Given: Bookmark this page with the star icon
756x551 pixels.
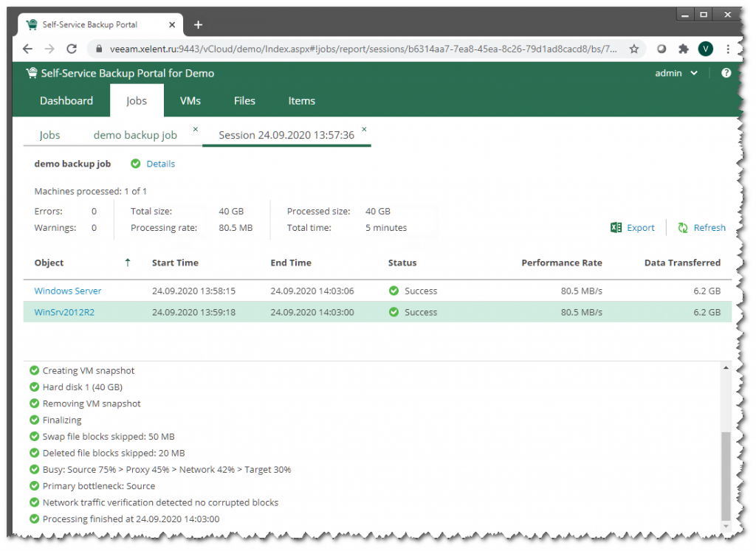Looking at the screenshot, I should coord(634,49).
